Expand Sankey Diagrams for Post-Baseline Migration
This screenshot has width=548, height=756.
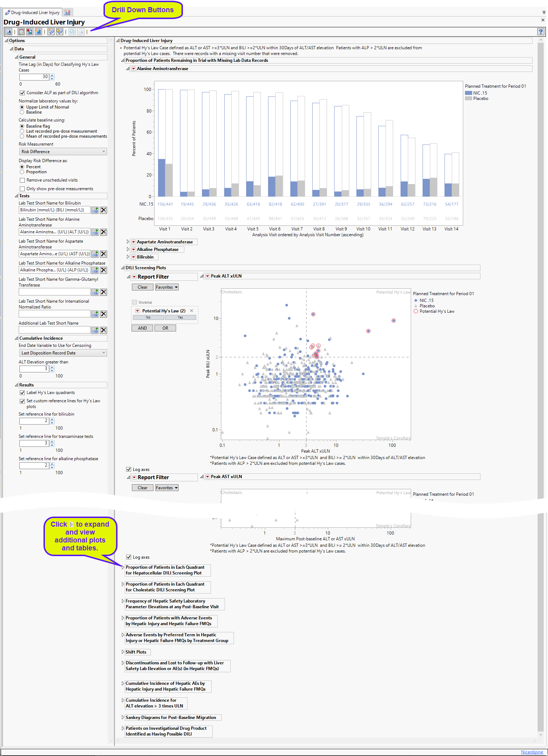(123, 718)
